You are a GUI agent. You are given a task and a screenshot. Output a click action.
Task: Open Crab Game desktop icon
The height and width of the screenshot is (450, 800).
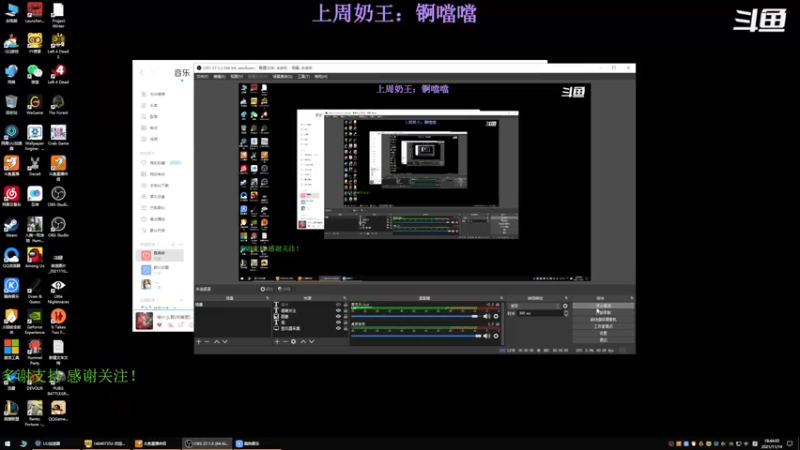point(58,135)
